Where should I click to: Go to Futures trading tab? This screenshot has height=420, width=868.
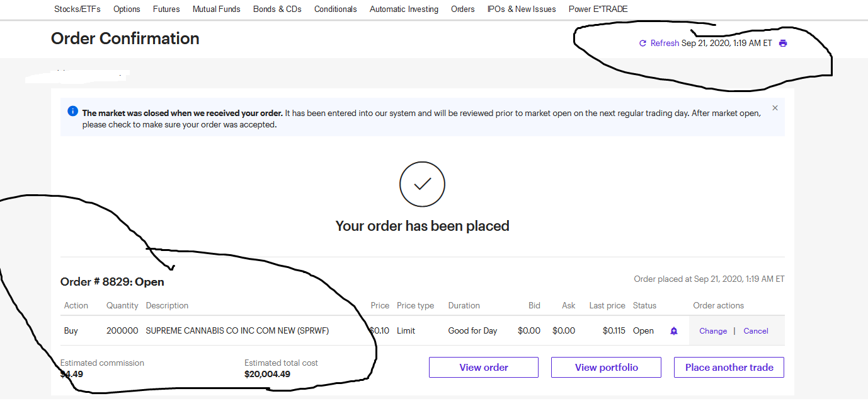166,9
